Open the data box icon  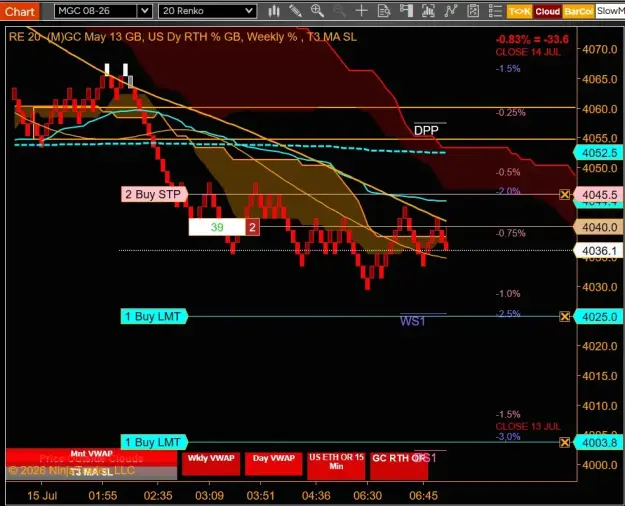pos(383,11)
